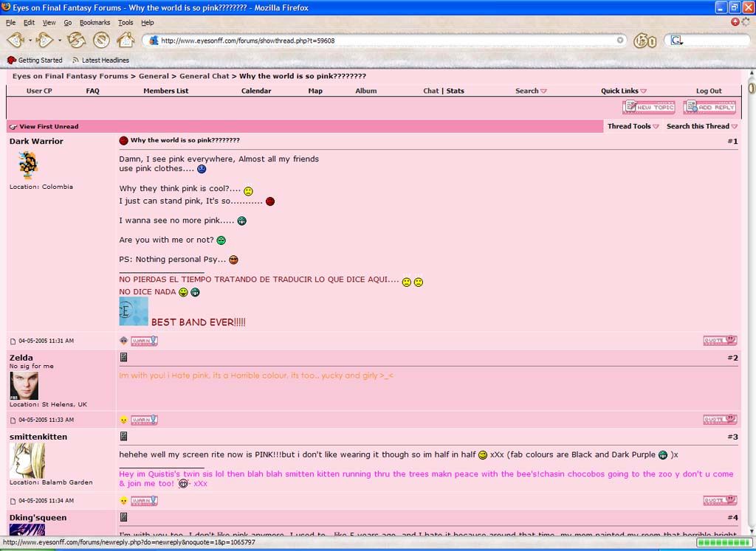
Task: Open the Tools menu
Action: [x=126, y=23]
